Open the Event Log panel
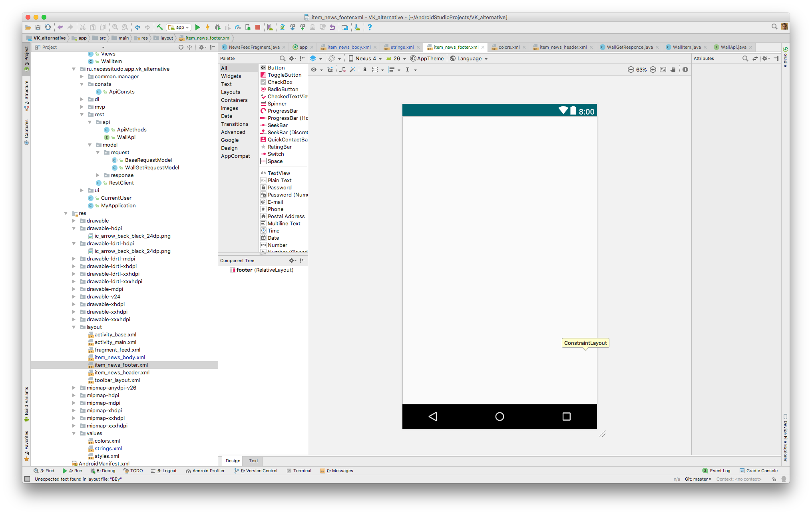The image size is (812, 515). click(x=716, y=471)
